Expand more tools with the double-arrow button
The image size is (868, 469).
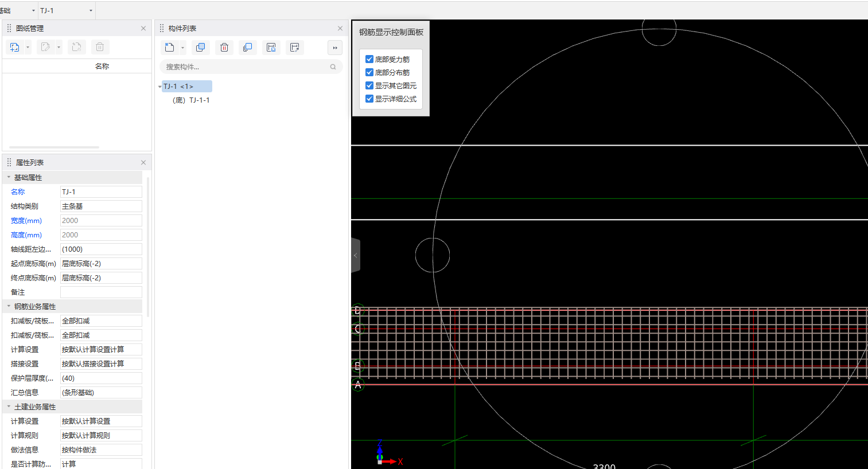coord(335,48)
